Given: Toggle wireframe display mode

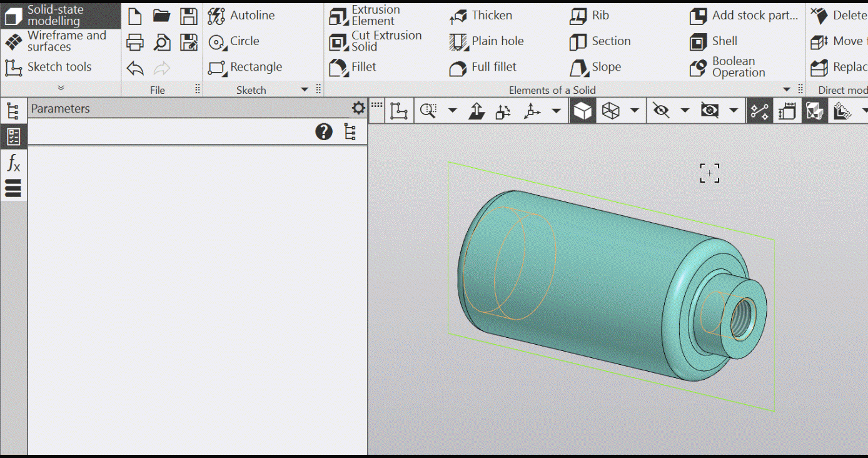Looking at the screenshot, I should [x=610, y=111].
